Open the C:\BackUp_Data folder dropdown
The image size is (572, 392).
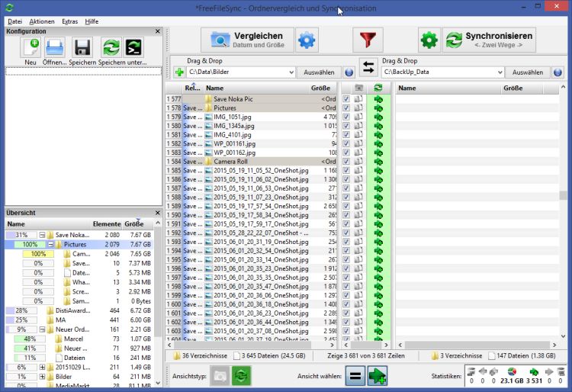[x=500, y=72]
